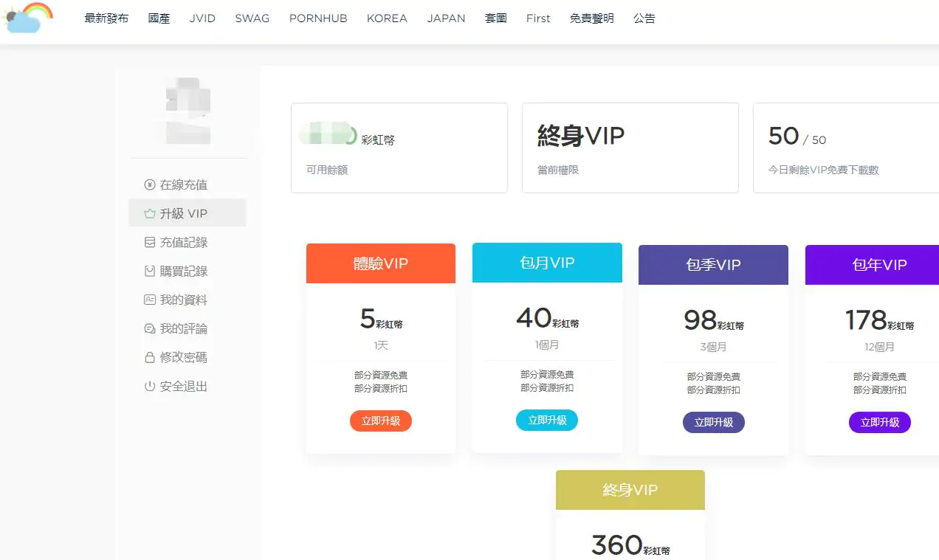939x560 pixels.
Task: Click the 1個月 duration text
Action: point(547,345)
